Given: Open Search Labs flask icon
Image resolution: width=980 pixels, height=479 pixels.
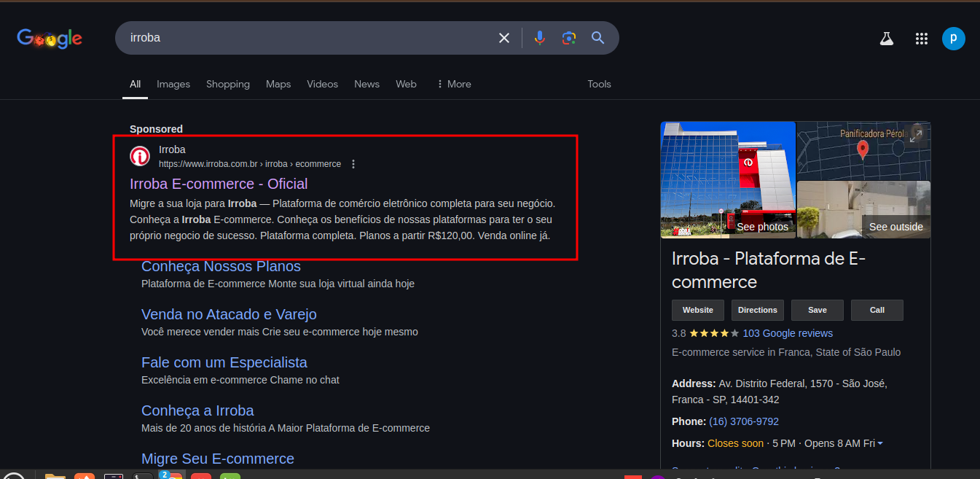Looking at the screenshot, I should (x=886, y=39).
